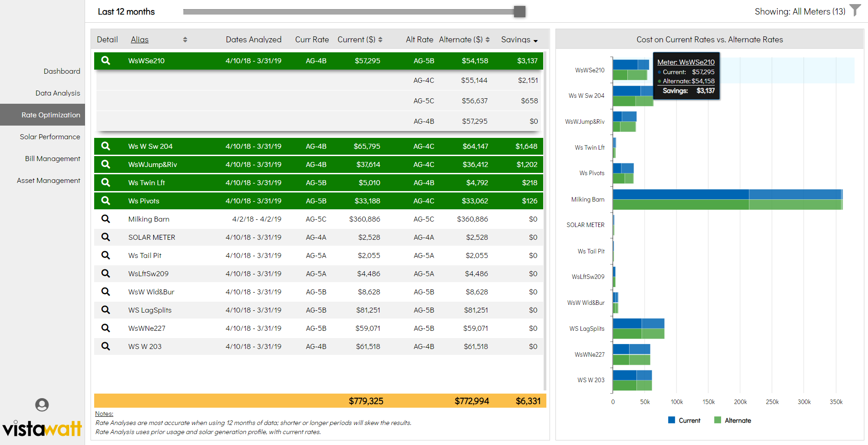The height and width of the screenshot is (445, 868).
Task: Click the Alias column header link
Action: tap(140, 40)
